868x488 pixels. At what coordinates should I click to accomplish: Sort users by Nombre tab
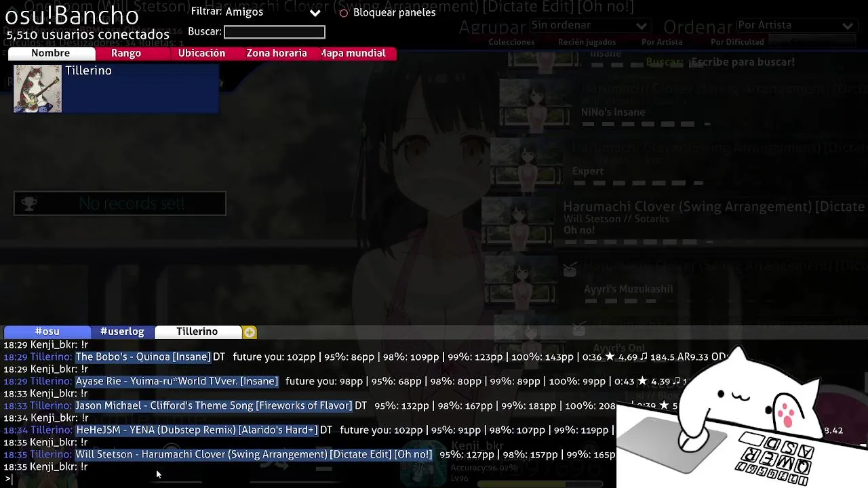coord(51,53)
